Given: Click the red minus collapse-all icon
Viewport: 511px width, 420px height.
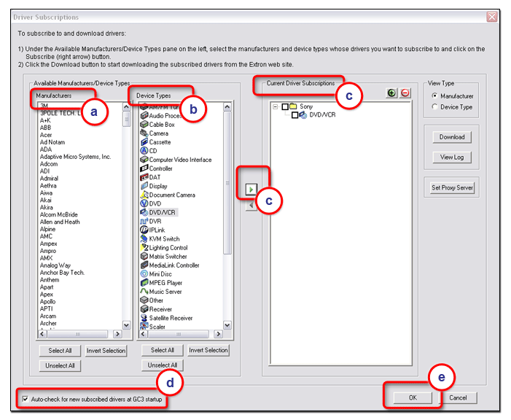Looking at the screenshot, I should pos(405,93).
